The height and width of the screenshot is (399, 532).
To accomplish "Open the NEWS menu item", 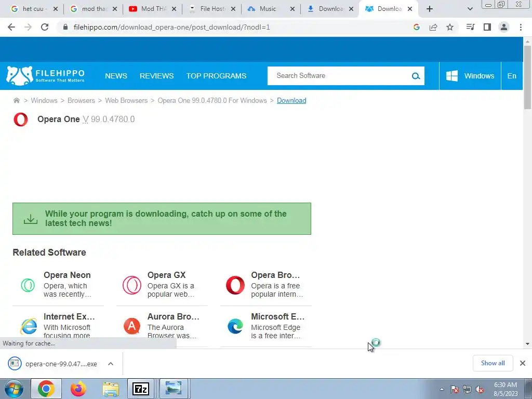I will point(116,76).
